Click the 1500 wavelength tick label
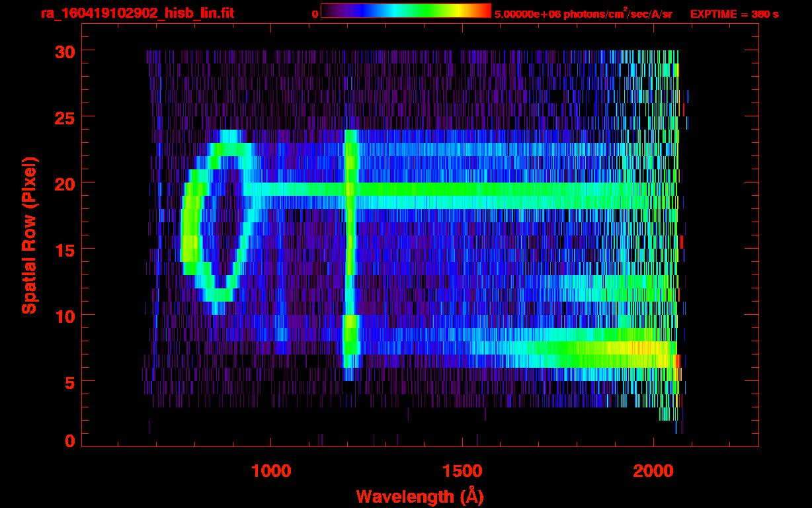This screenshot has height=508, width=812. 462,471
